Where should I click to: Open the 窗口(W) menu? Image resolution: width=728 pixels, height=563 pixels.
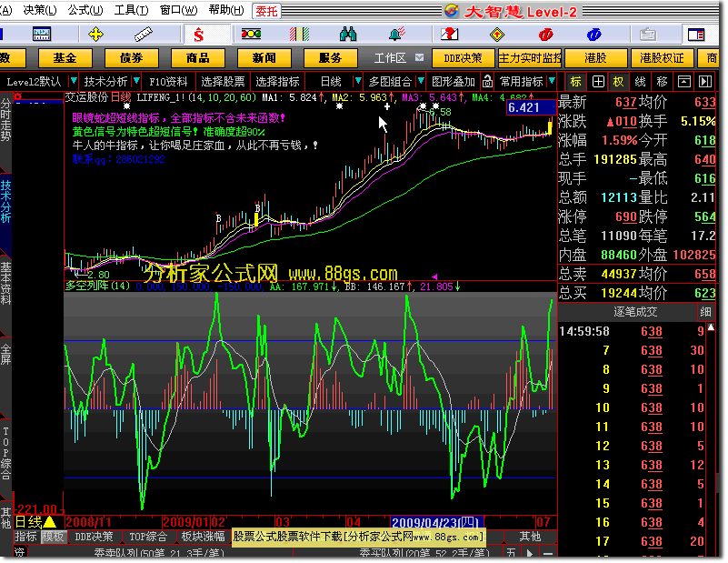point(179,10)
